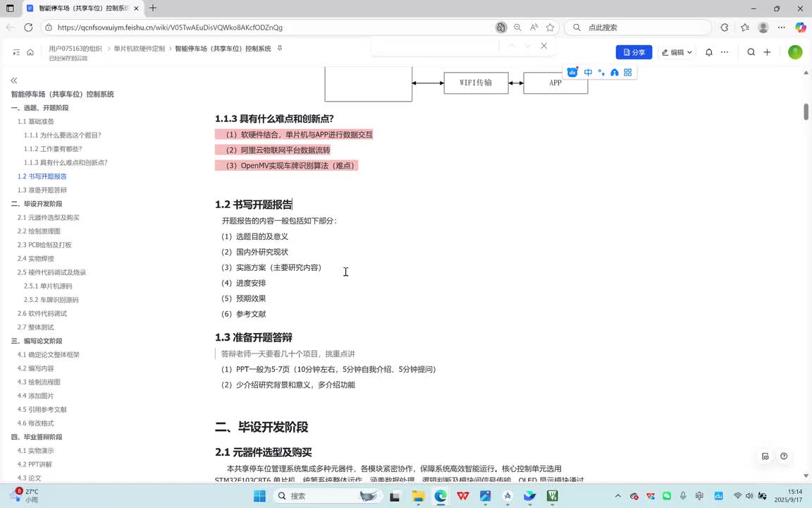
Task: Open 4.5 引用参考文献 outline item
Action: 42,409
